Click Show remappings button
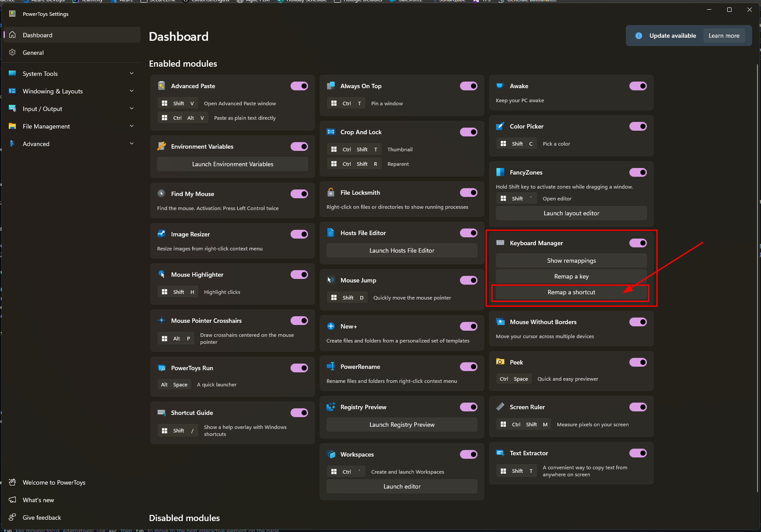 (571, 261)
